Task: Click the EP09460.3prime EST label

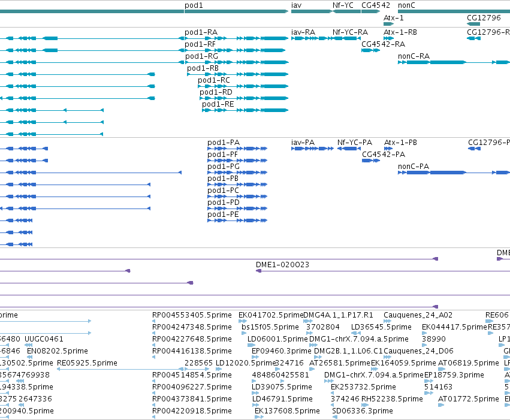Action: [281, 352]
